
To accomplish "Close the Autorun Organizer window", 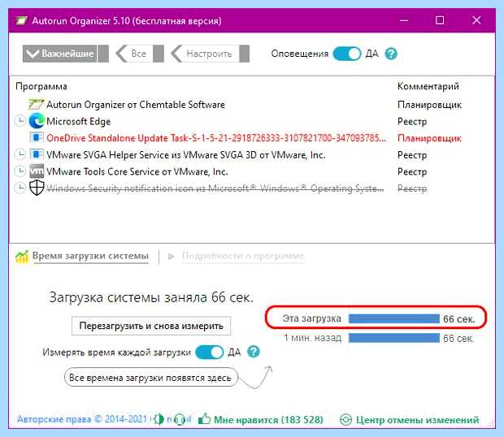I will [476, 20].
